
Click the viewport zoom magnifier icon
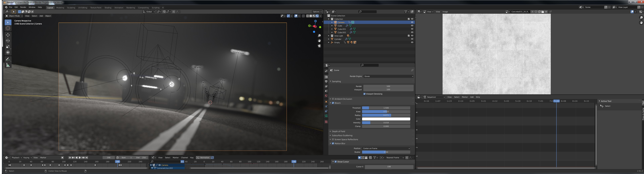(x=319, y=36)
